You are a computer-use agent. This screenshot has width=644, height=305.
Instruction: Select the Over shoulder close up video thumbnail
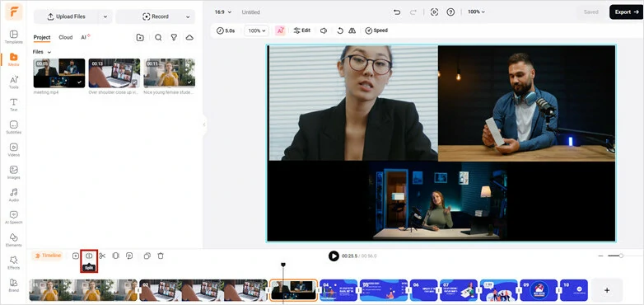(x=114, y=73)
